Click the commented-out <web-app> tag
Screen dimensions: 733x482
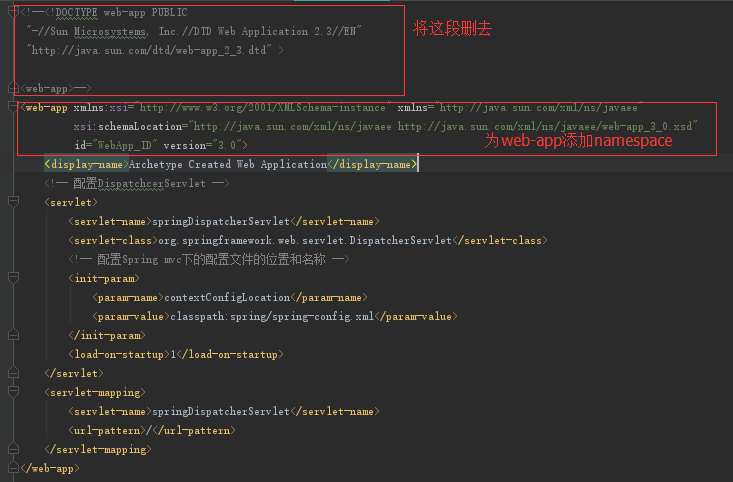click(47, 88)
